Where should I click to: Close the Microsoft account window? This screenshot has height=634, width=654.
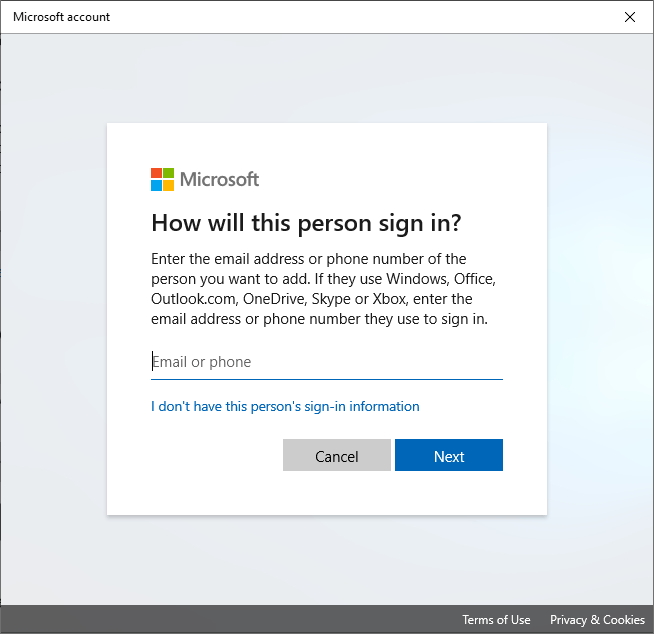[x=629, y=17]
